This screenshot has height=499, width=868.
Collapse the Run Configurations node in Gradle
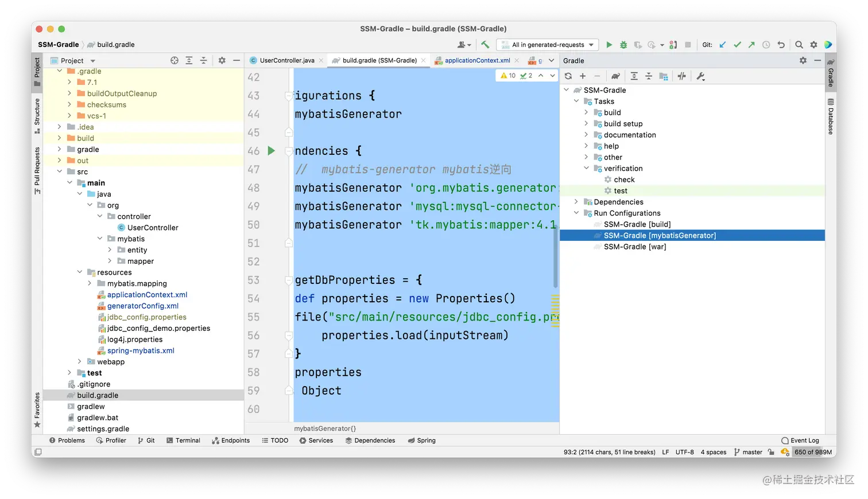click(x=576, y=213)
